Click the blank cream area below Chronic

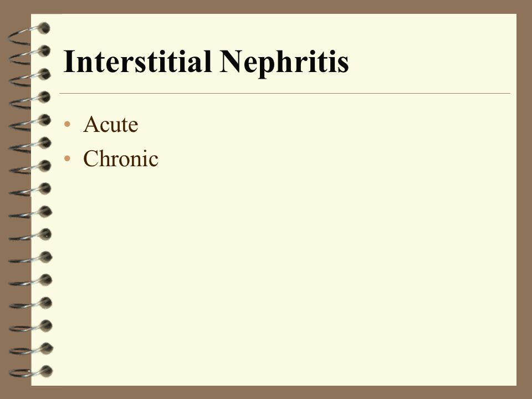pos(272,272)
